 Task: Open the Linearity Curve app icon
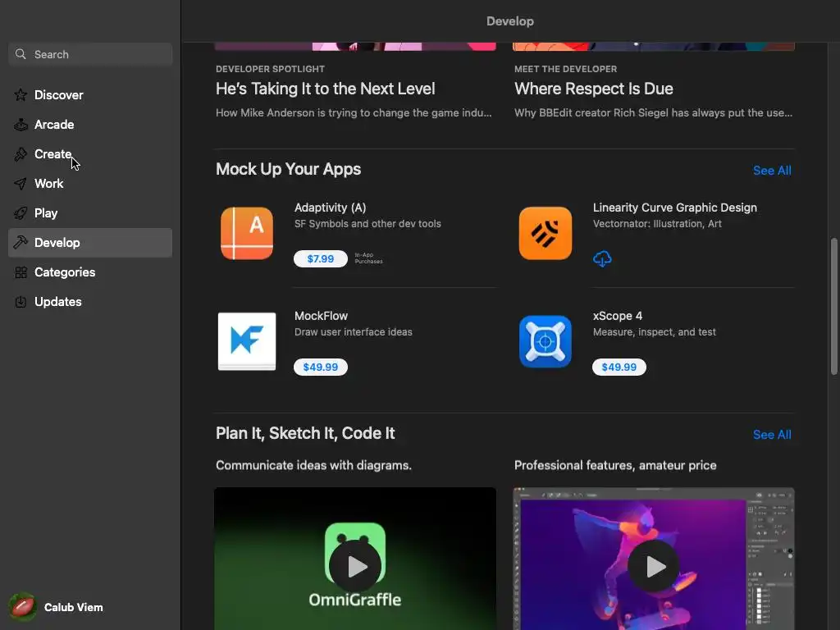545,234
